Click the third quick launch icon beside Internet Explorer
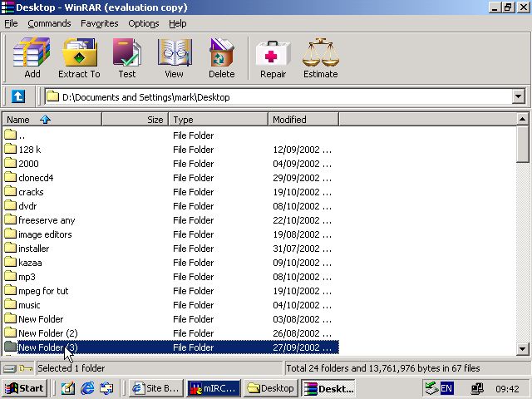This screenshot has width=532, height=399. point(106,388)
